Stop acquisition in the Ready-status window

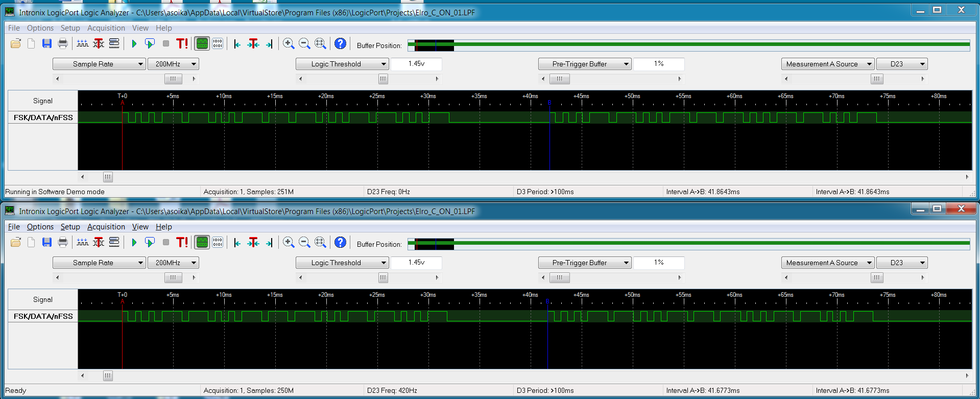point(166,242)
